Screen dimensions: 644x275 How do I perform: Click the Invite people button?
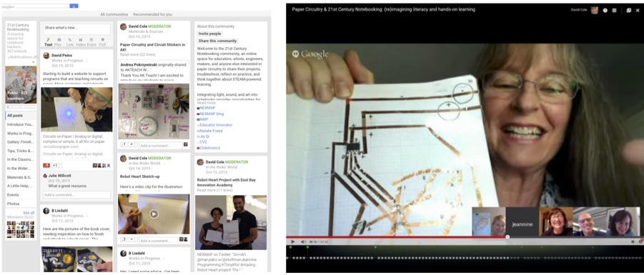(x=209, y=34)
